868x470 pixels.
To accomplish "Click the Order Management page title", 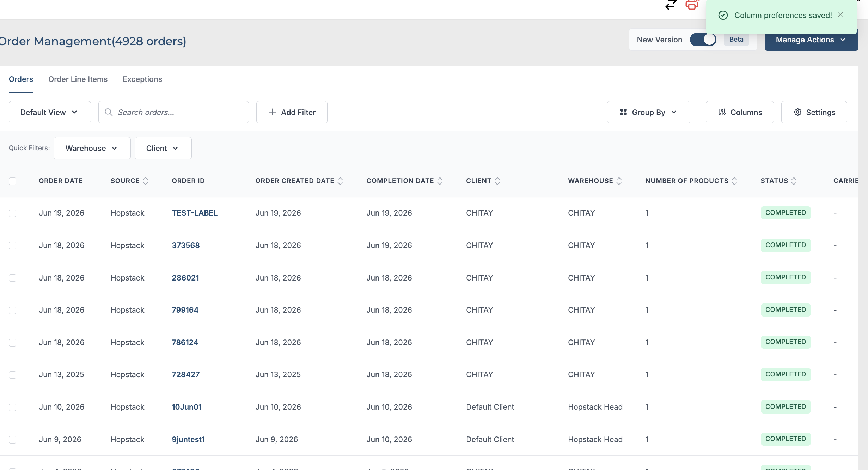I will click(x=93, y=41).
